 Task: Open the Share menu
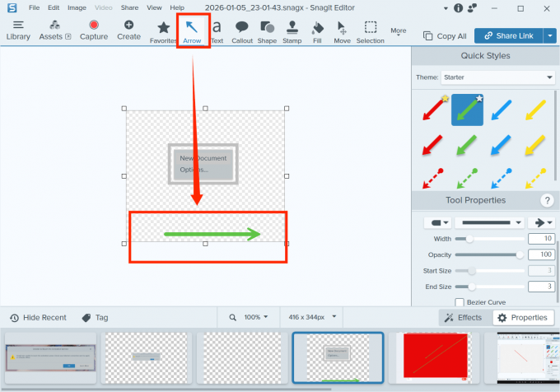pos(129,7)
